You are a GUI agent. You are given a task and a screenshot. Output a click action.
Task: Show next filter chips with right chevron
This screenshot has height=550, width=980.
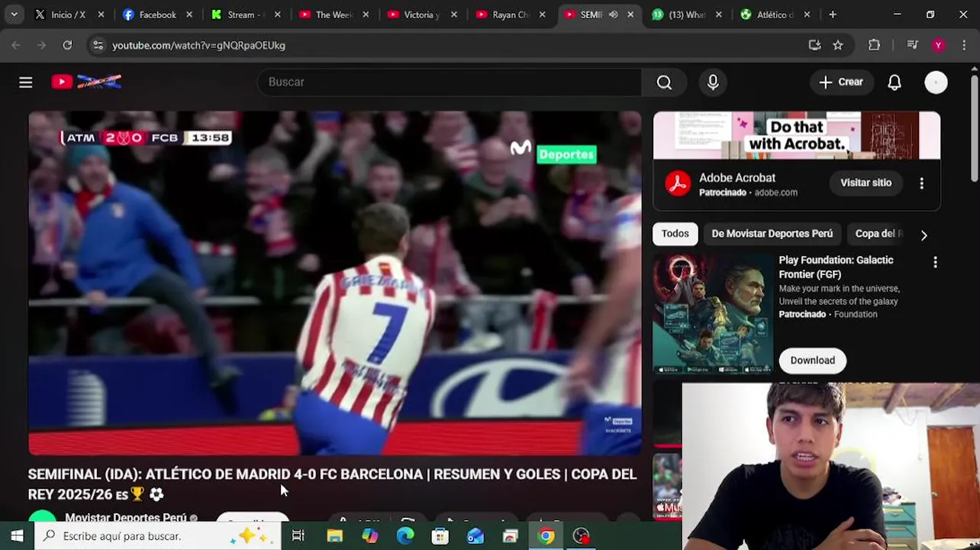tap(924, 235)
